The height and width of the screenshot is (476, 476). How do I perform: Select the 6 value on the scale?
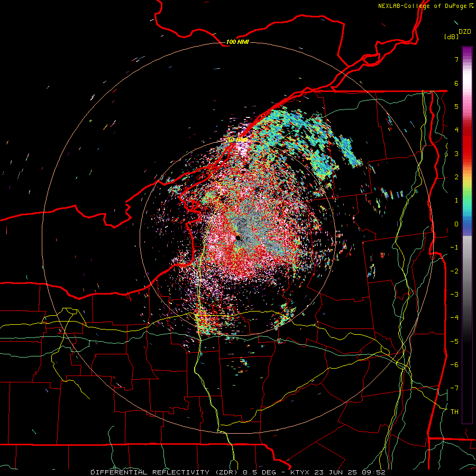click(456, 83)
